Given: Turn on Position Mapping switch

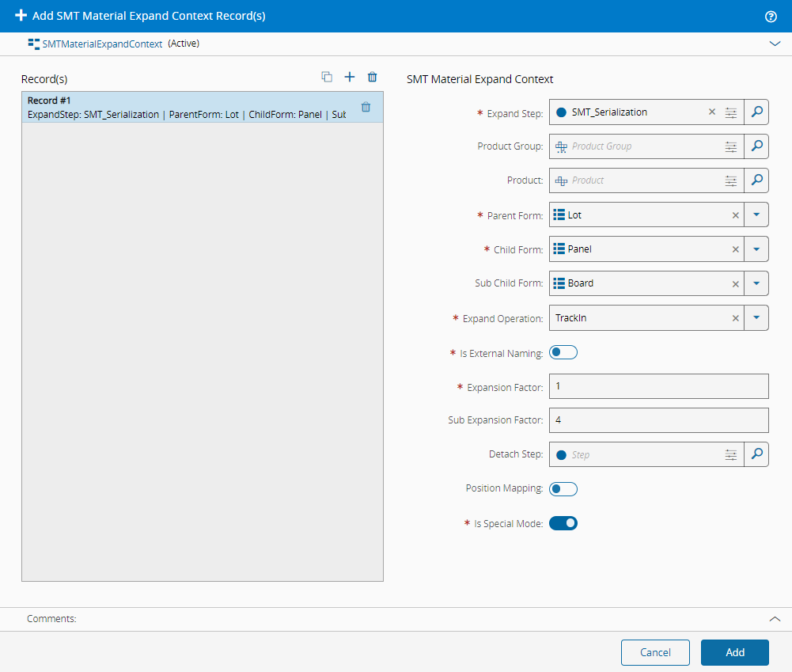Looking at the screenshot, I should 563,489.
